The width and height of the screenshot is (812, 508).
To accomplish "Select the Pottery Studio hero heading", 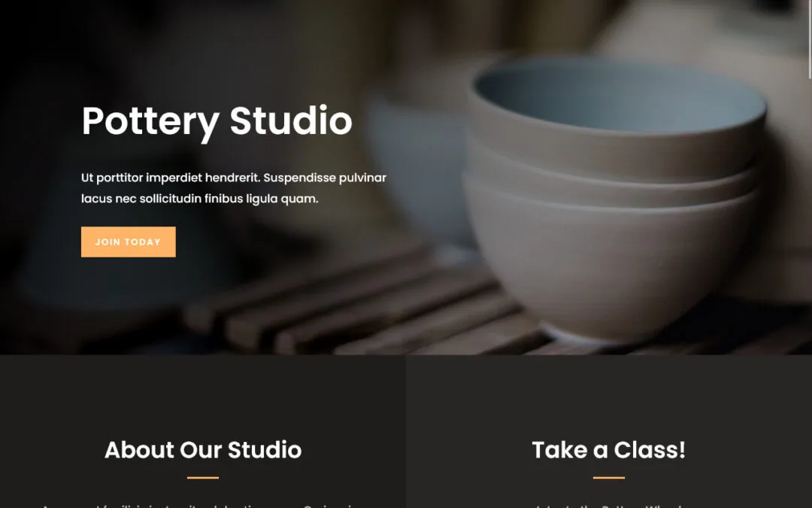I will tap(217, 121).
